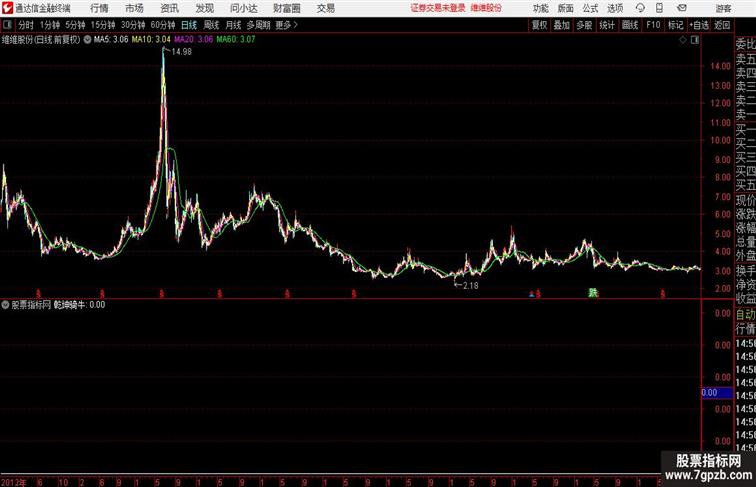This screenshot has width=756, height=487.
Task: Click the MA5: 3.06 label
Action: [x=111, y=40]
